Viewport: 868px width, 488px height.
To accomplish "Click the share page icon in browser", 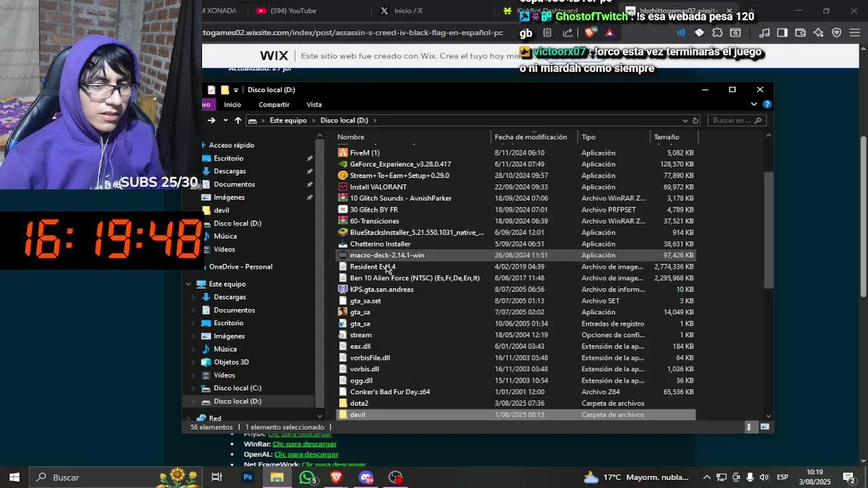I will (x=568, y=33).
